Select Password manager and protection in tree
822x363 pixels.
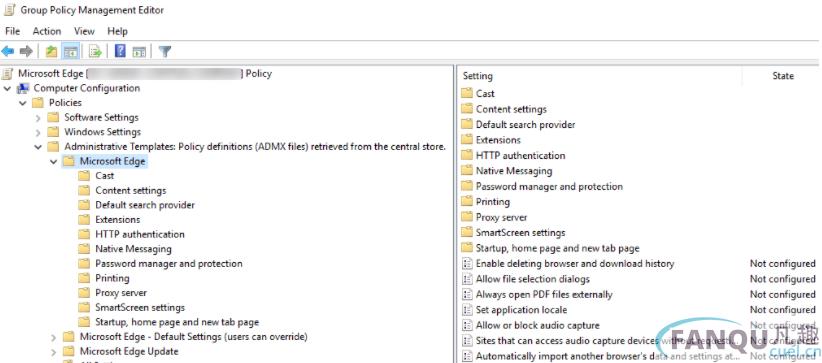point(169,264)
